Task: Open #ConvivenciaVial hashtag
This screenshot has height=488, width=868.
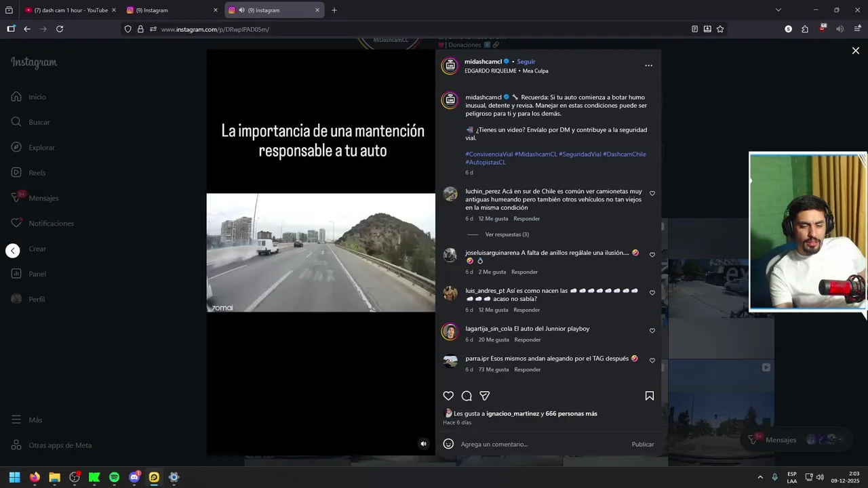Action: click(x=489, y=154)
